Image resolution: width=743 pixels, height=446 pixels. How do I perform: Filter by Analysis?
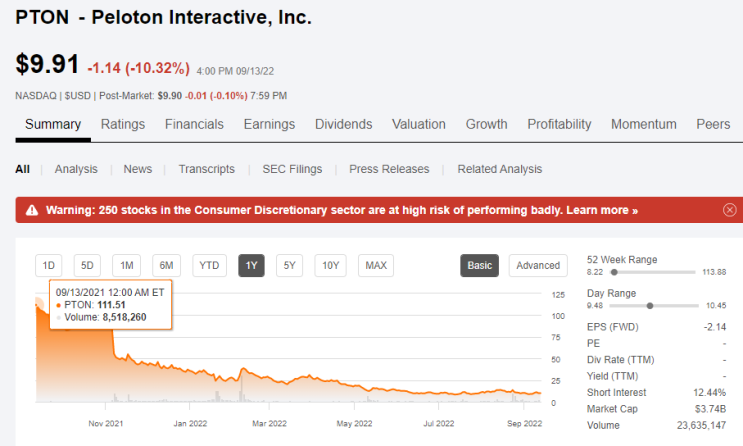[x=76, y=169]
